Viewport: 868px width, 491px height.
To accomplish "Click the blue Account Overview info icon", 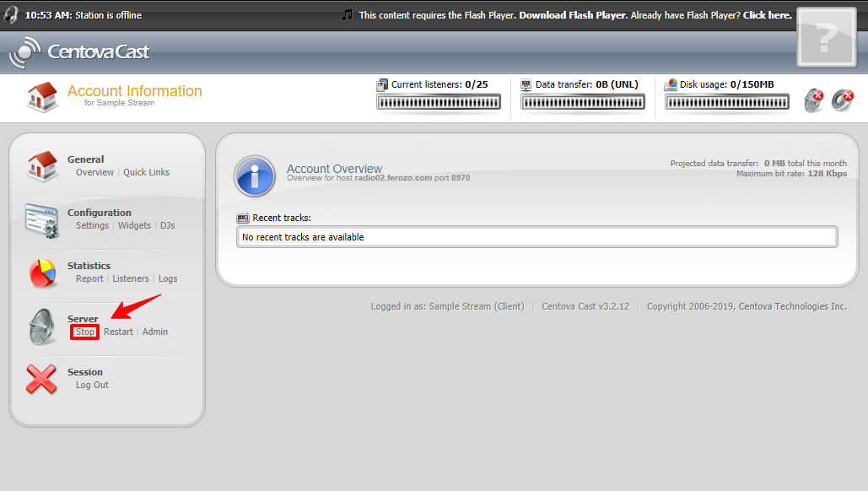I will pyautogui.click(x=255, y=176).
